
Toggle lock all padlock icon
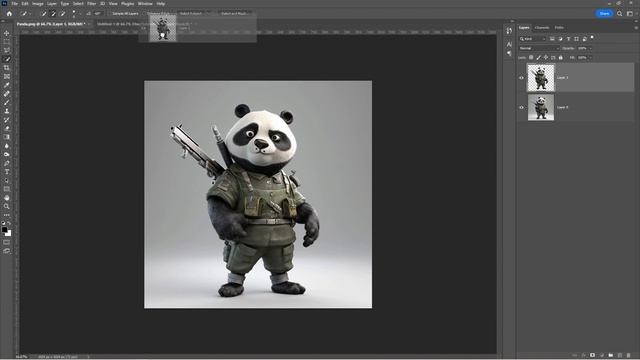560,58
